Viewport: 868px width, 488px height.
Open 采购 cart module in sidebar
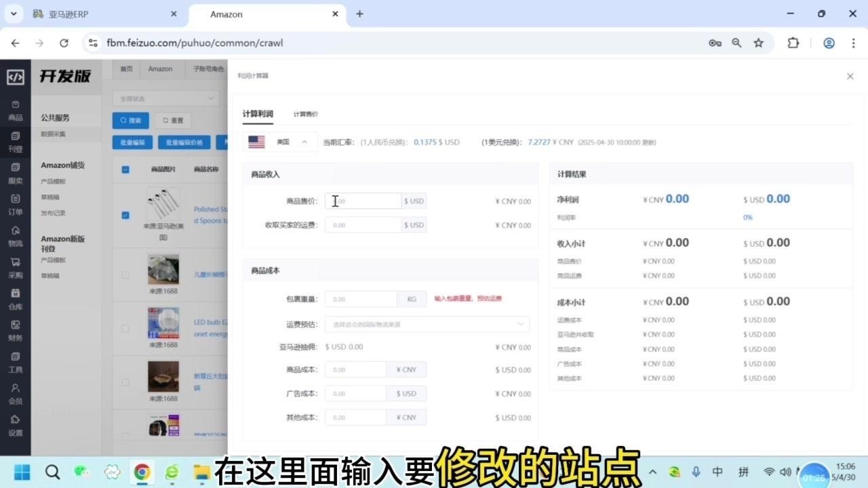click(x=15, y=268)
